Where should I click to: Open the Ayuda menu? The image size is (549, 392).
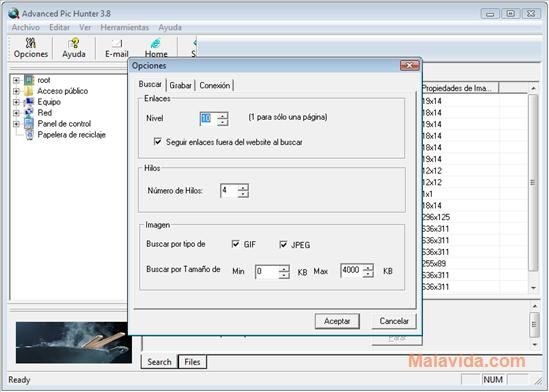point(170,27)
